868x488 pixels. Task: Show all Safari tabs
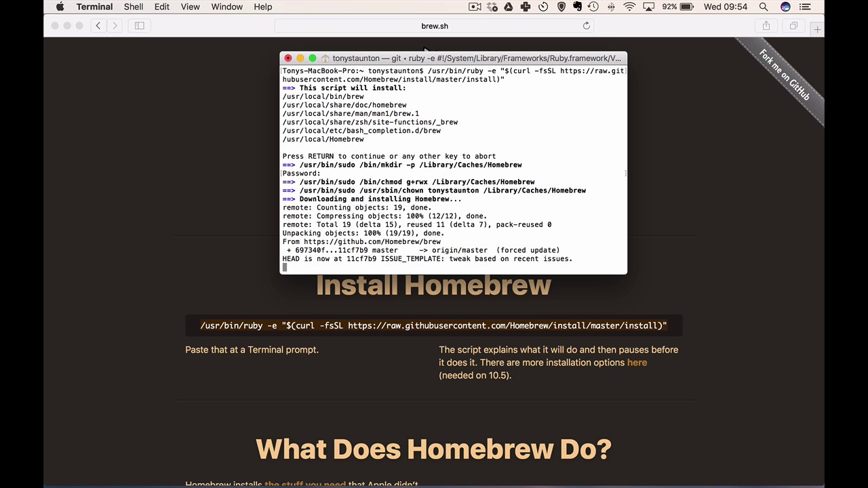point(793,26)
